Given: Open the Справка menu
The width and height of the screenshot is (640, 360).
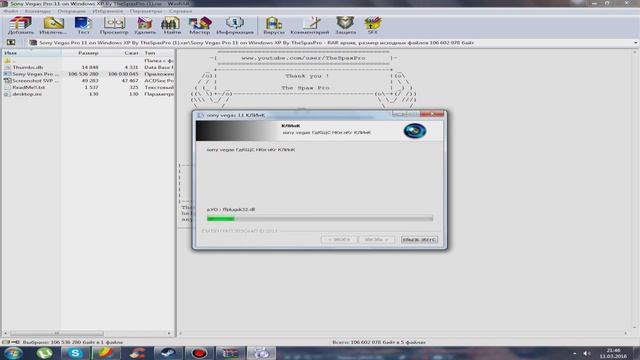Looking at the screenshot, I should coord(180,11).
